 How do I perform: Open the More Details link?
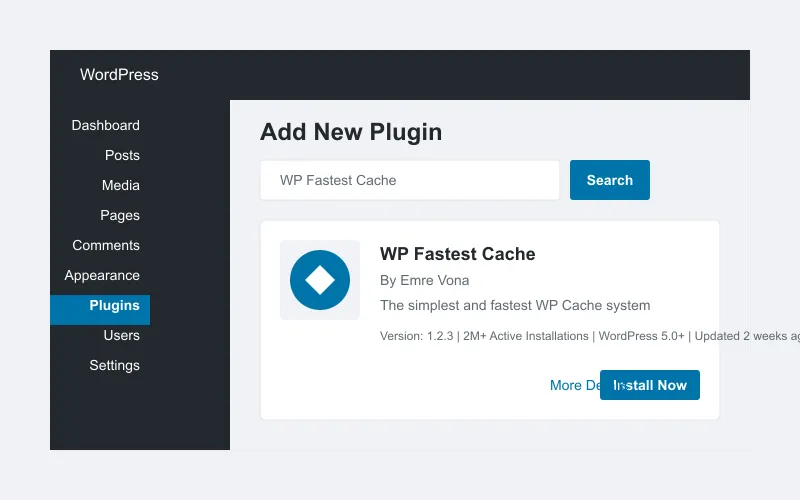575,385
